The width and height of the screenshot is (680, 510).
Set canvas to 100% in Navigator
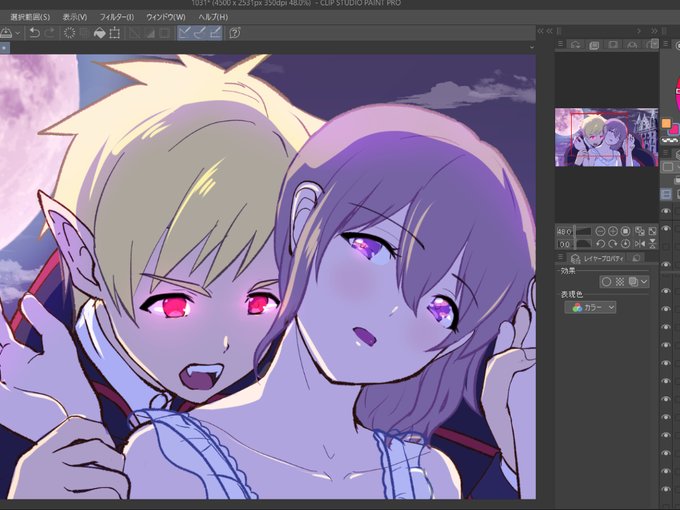(625, 231)
